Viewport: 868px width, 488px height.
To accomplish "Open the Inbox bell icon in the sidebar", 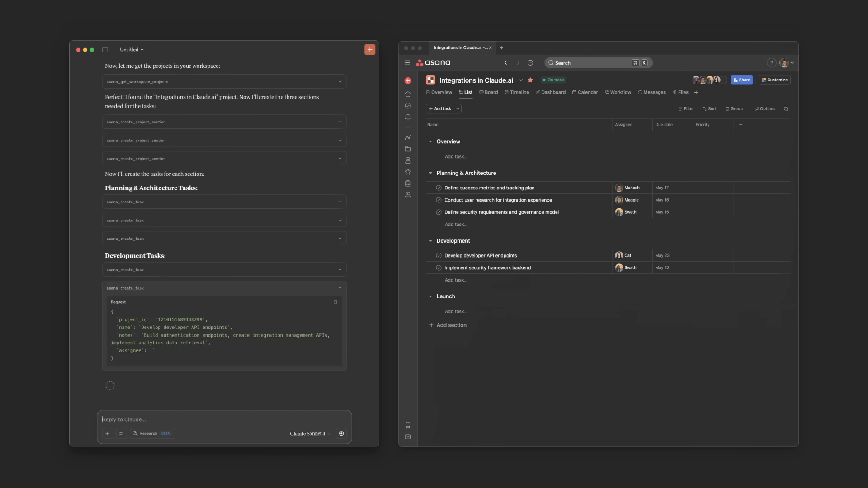I will click(408, 117).
